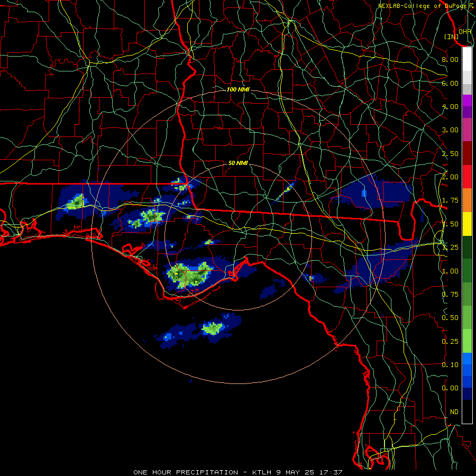Pick the navy swatch just above ND
The image size is (476, 476).
pyautogui.click(x=467, y=394)
